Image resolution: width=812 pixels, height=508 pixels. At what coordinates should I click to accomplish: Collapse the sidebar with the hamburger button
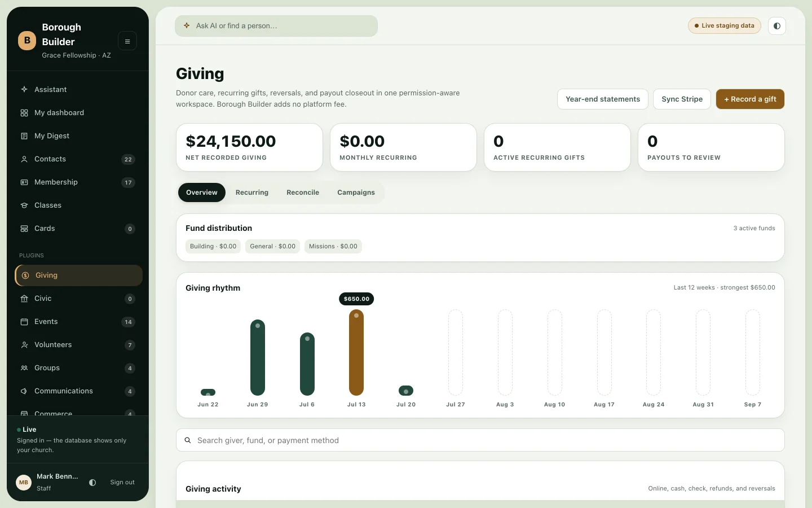coord(127,41)
